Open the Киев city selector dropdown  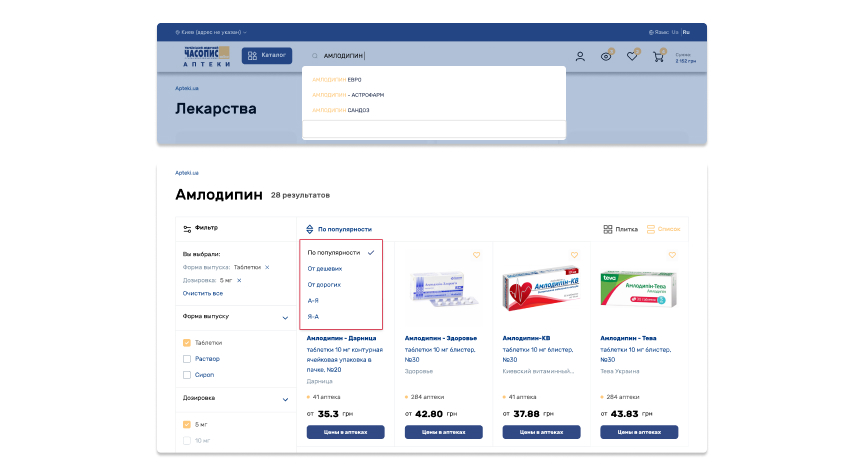tap(210, 32)
